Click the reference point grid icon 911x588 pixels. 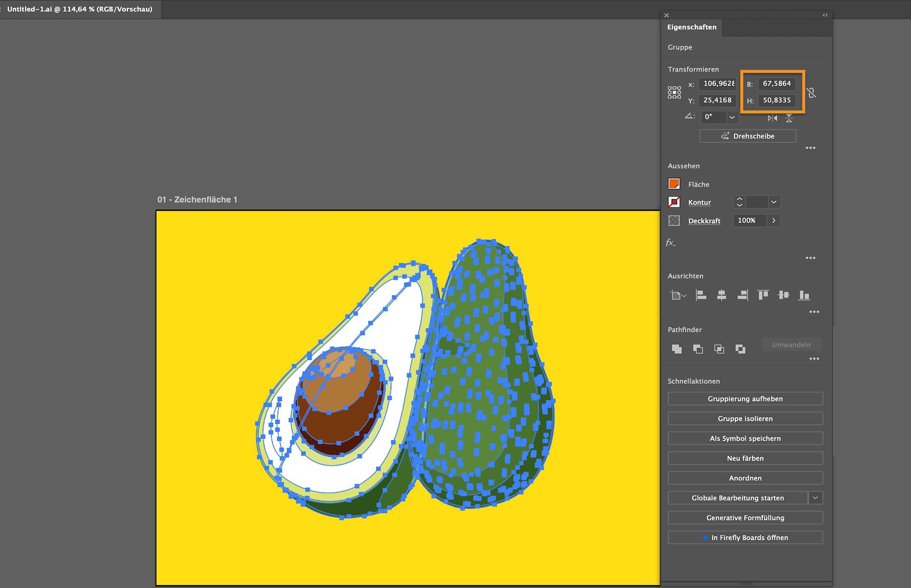674,92
